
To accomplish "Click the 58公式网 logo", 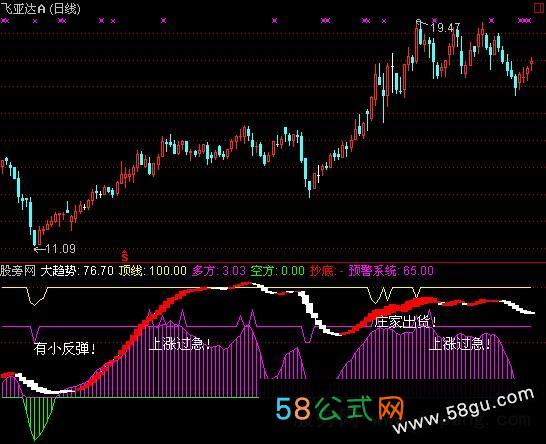I will pyautogui.click(x=340, y=409).
